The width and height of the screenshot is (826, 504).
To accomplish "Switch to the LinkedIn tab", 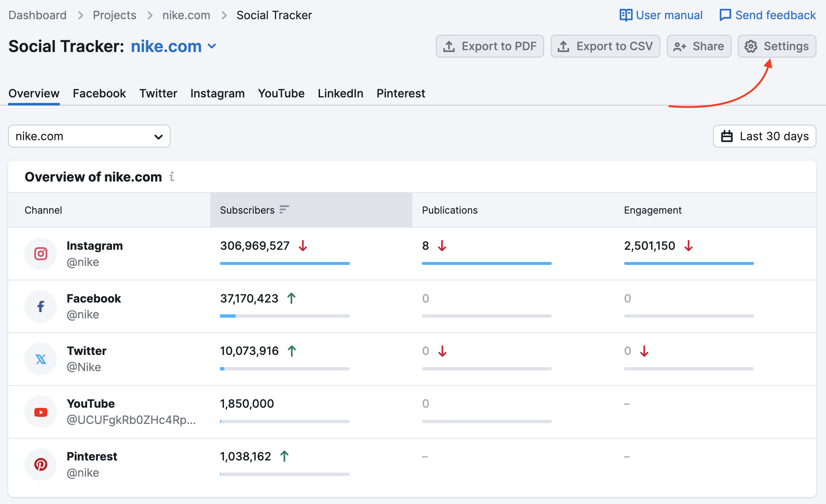I will point(340,93).
